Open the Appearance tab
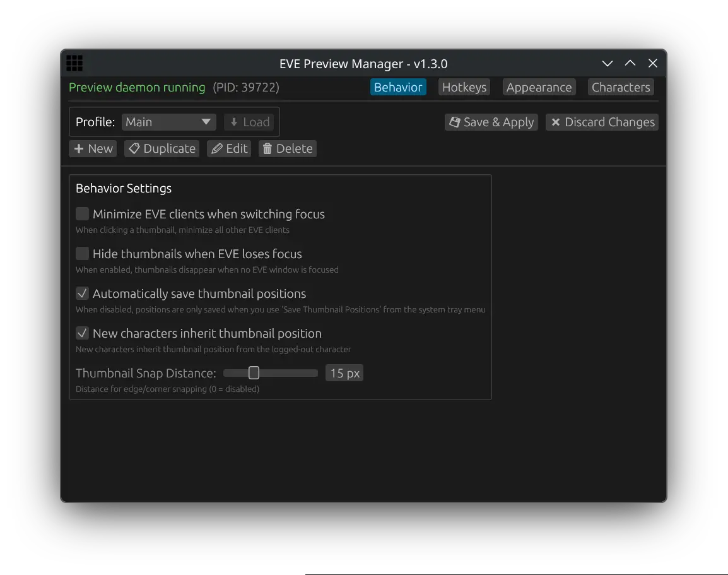Image resolution: width=728 pixels, height=575 pixels. coord(539,86)
